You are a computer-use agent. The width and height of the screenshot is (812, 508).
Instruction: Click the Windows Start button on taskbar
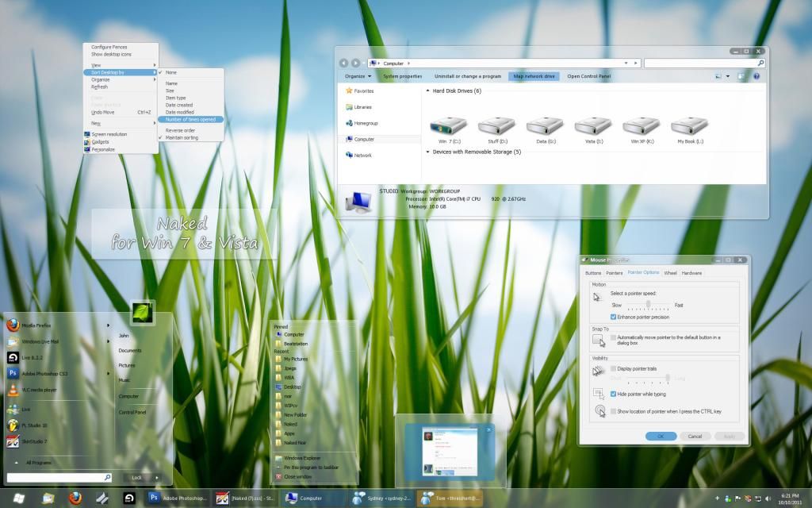click(18, 498)
